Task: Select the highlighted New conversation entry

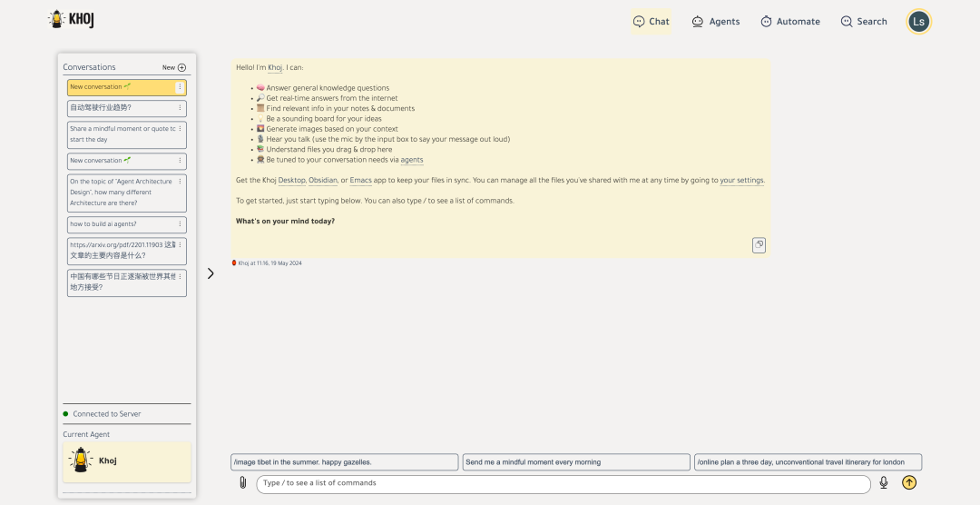Action: coord(127,87)
